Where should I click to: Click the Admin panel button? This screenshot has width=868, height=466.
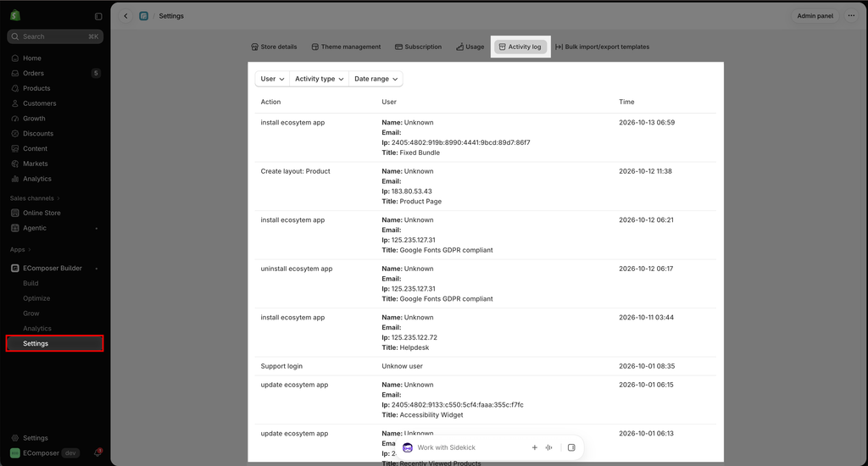(815, 16)
